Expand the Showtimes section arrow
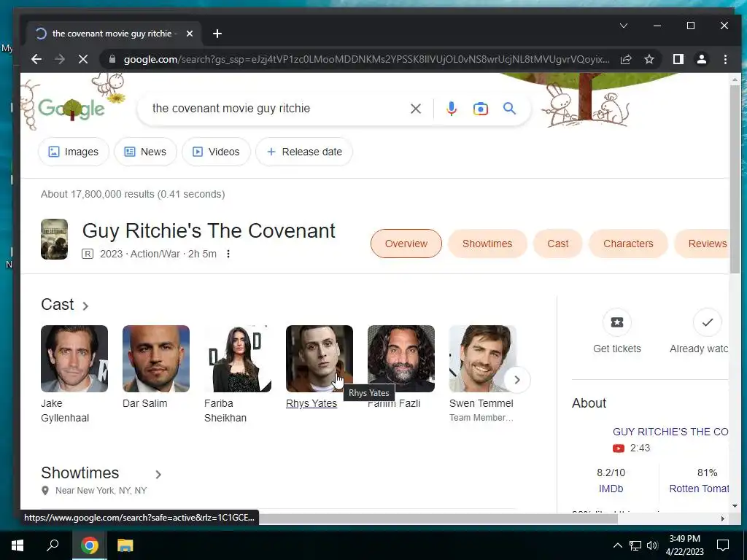The height and width of the screenshot is (560, 747). pyautogui.click(x=158, y=474)
